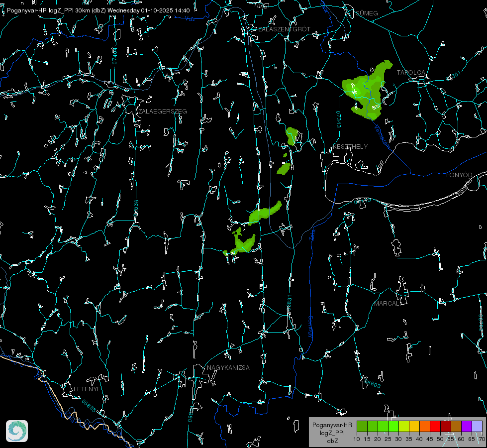Click the Zala river label
Image resolution: width=487 pixels, height=448 pixels.
(x=312, y=234)
